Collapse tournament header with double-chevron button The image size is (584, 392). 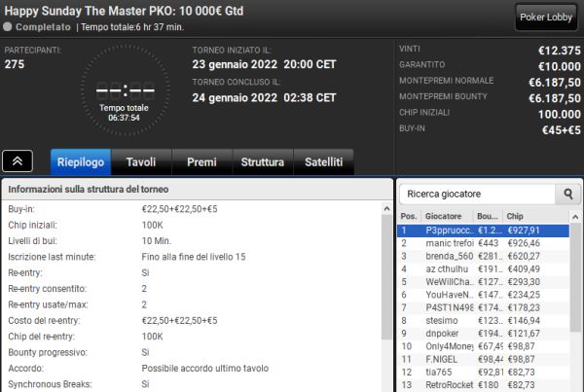click(x=18, y=161)
